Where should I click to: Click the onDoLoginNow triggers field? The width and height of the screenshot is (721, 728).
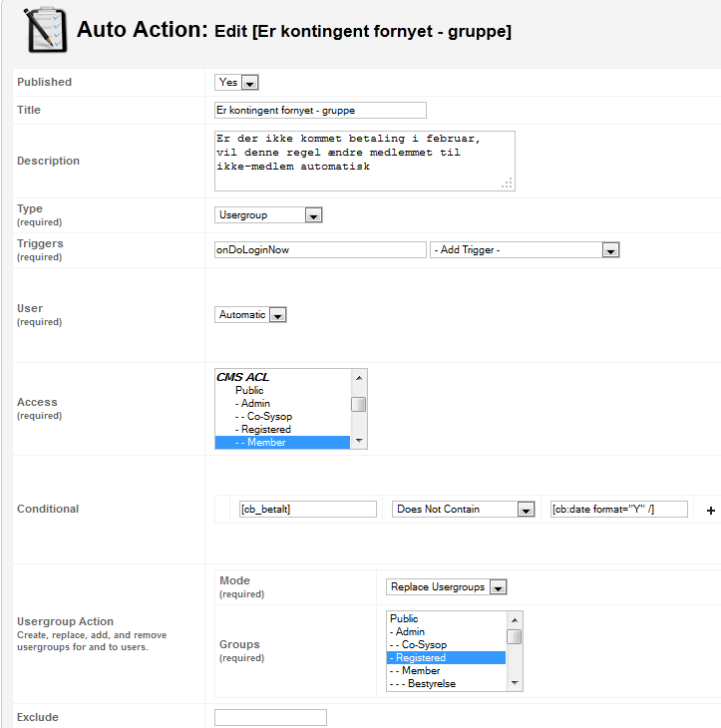coord(320,250)
